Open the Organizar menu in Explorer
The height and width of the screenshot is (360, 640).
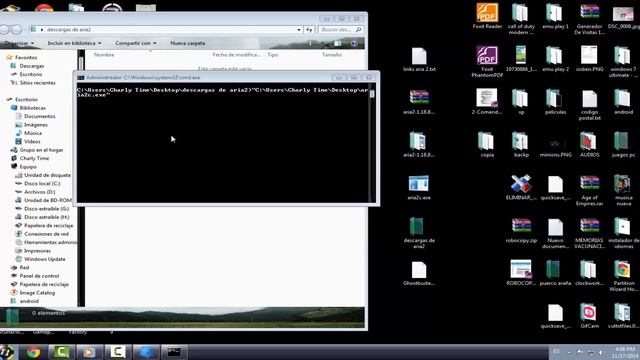tap(19, 43)
